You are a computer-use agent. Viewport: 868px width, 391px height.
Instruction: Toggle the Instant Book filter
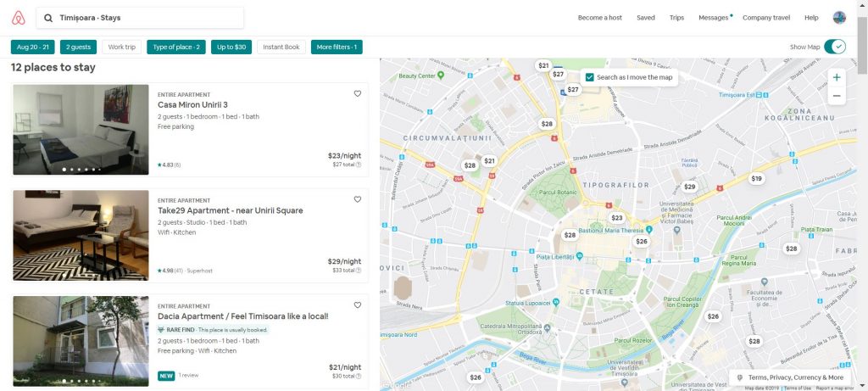click(281, 47)
